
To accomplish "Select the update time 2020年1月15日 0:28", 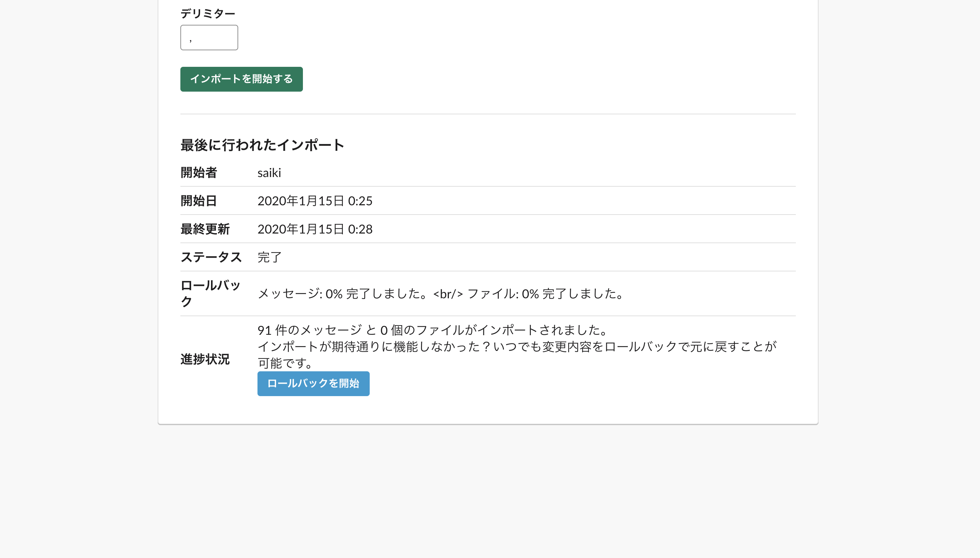I will click(x=315, y=228).
